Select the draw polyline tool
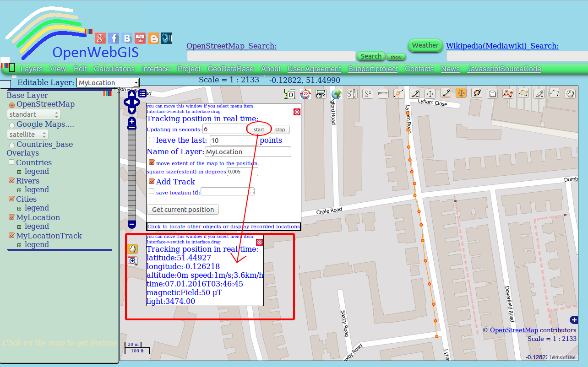The height and width of the screenshot is (367, 588). (x=555, y=94)
